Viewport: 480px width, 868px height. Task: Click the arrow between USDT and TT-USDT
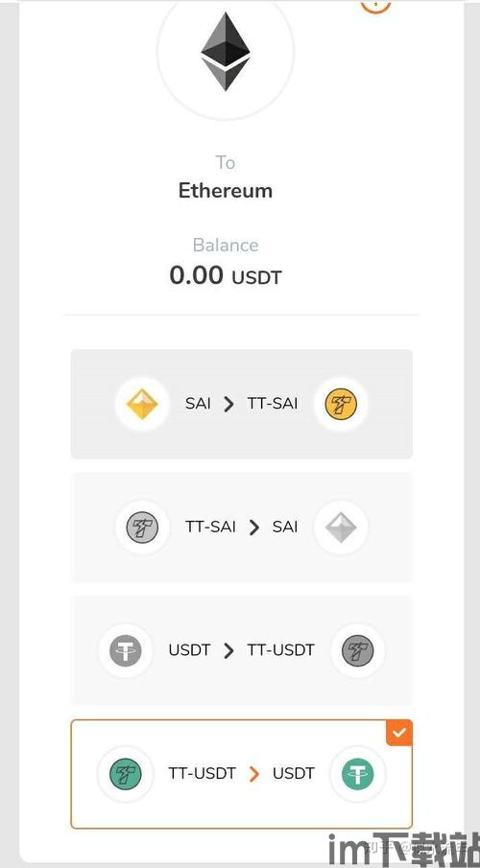228,651
